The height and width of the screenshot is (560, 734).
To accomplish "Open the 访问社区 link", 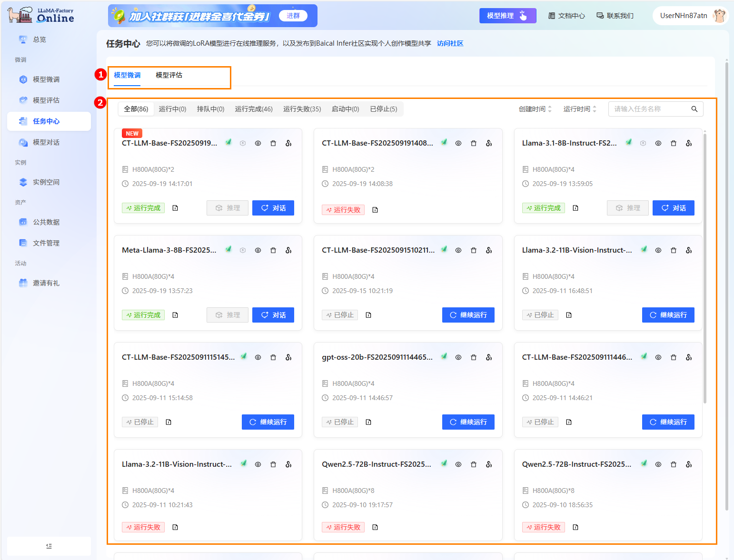I will point(450,43).
